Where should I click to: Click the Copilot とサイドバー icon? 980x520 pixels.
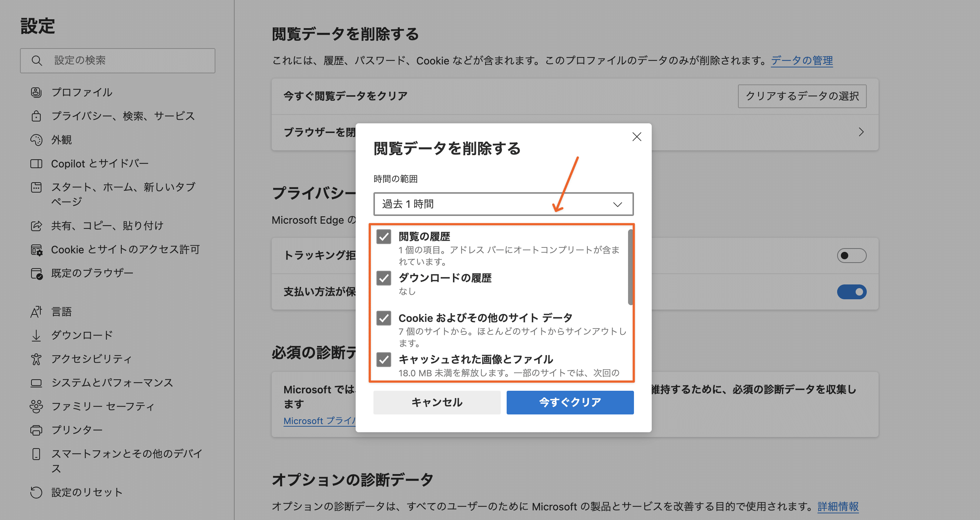(36, 163)
